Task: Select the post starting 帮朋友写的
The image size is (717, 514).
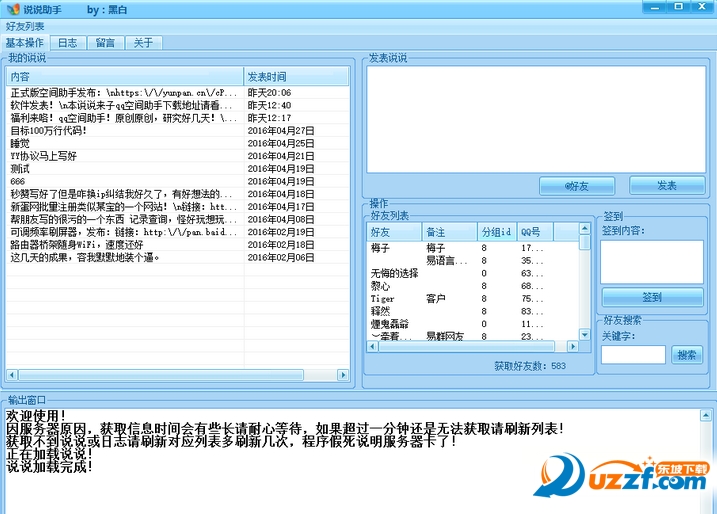Action: (x=178, y=220)
